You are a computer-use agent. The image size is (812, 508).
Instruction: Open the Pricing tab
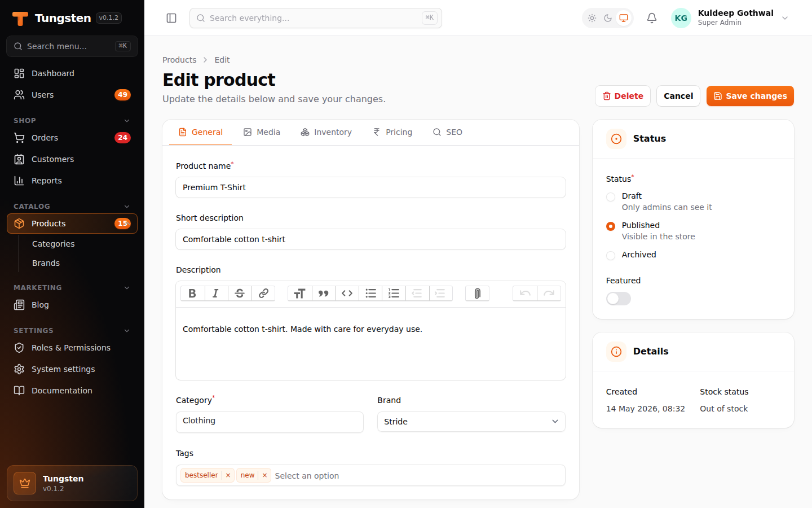392,132
